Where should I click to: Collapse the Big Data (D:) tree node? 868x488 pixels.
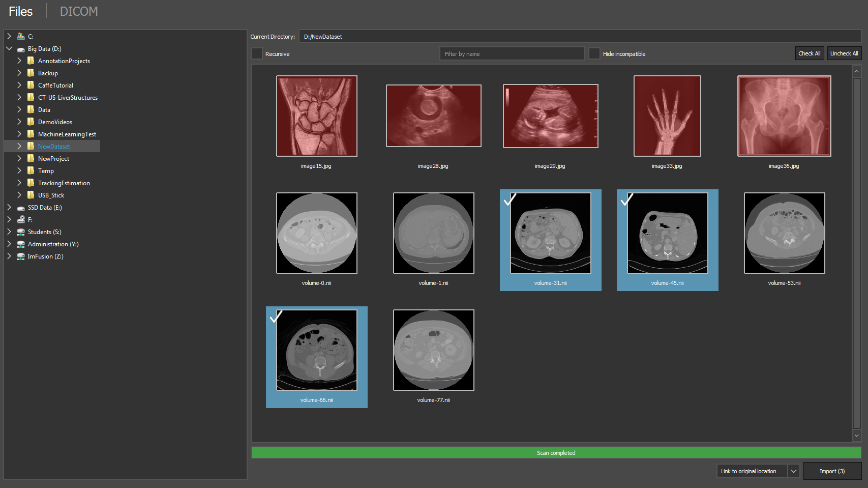click(9, 48)
